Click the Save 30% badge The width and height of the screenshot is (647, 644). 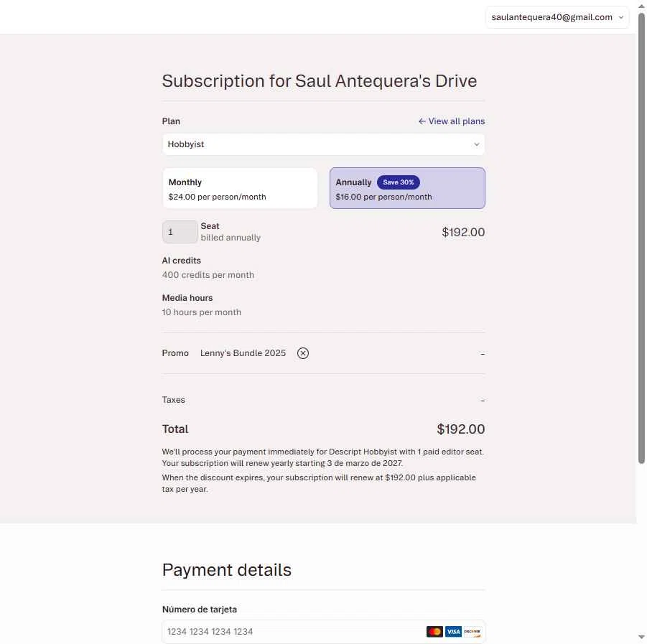click(x=398, y=182)
